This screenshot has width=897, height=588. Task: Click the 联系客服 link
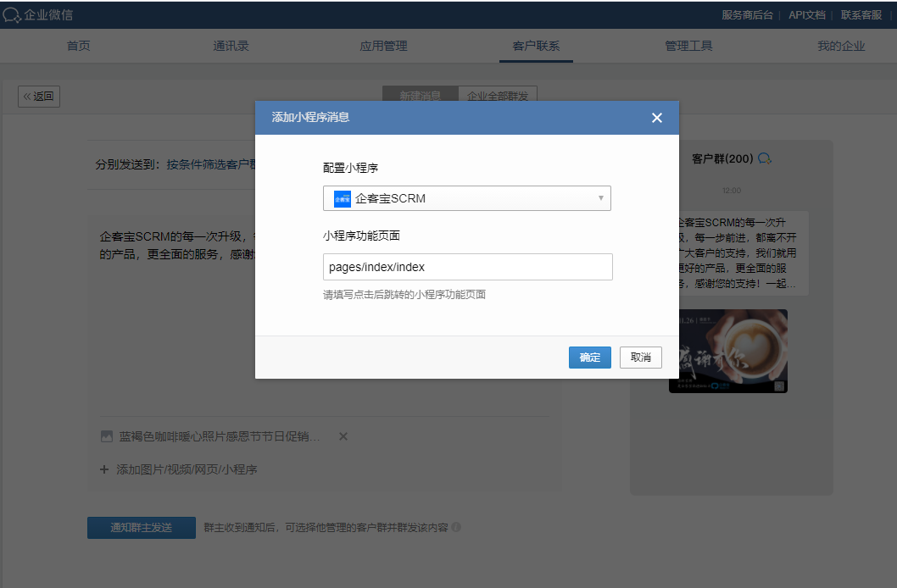[x=861, y=15]
